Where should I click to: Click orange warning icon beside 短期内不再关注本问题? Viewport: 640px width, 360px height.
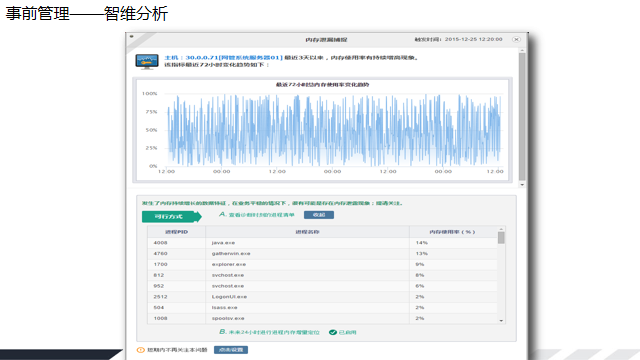pyautogui.click(x=141, y=350)
